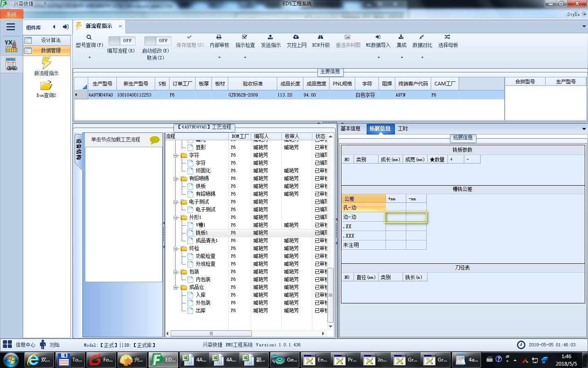The image size is (588, 368).
Task: Select the 功能检查 tree node
Action: tap(205, 256)
